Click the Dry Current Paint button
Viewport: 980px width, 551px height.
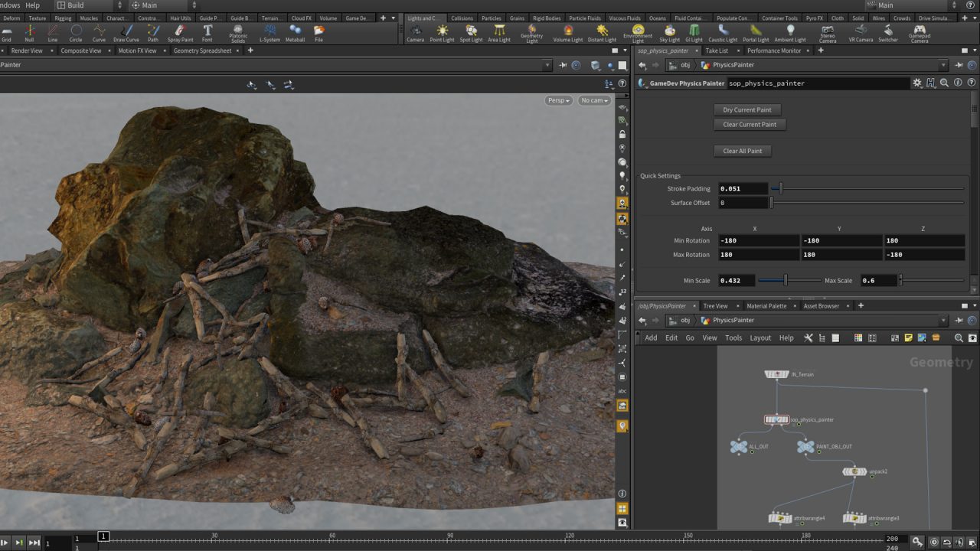tap(746, 109)
